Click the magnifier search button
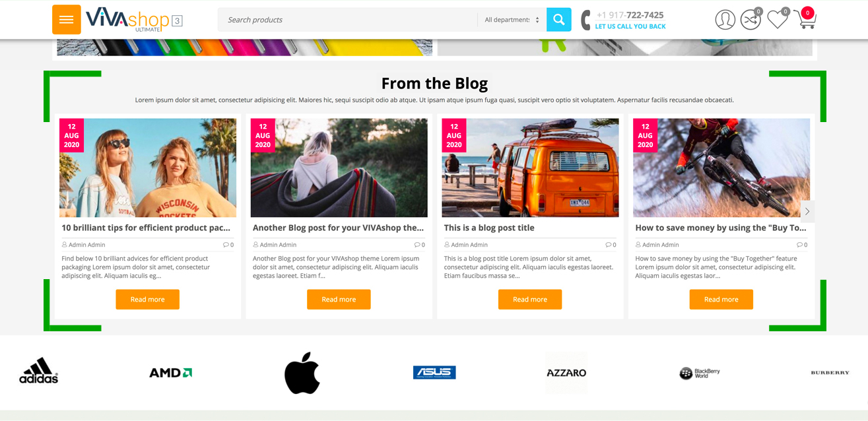Viewport: 868px width, 421px height. coord(558,20)
